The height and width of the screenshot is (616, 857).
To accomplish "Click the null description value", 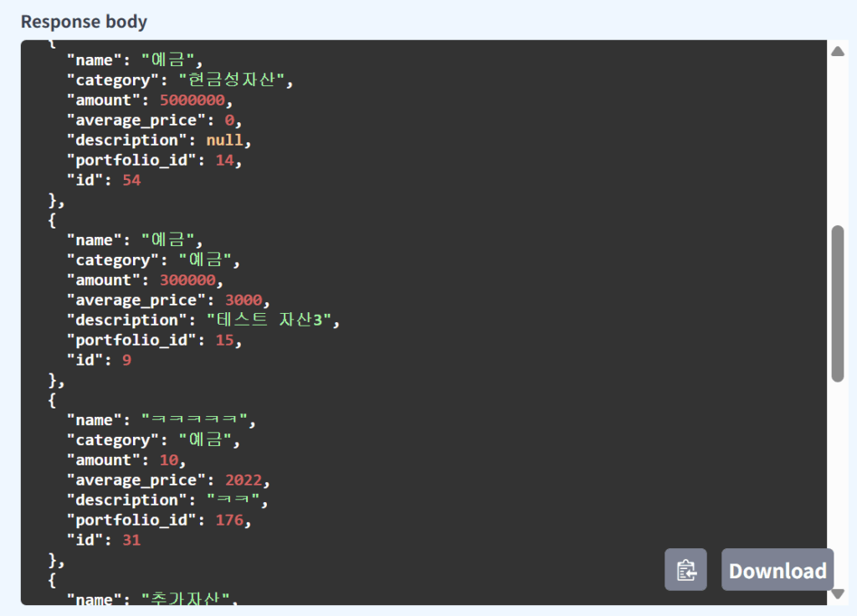I will (224, 140).
